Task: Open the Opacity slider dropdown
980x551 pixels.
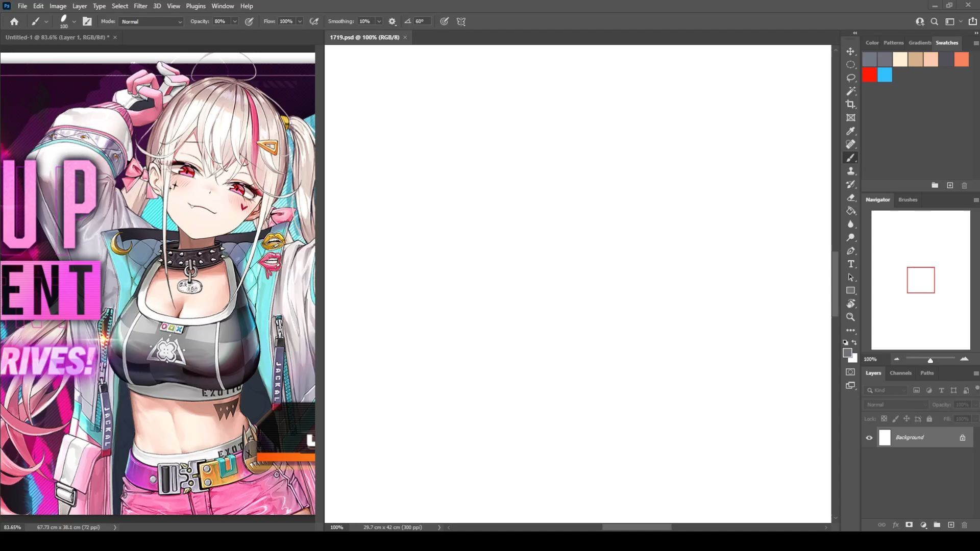Action: tap(235, 21)
